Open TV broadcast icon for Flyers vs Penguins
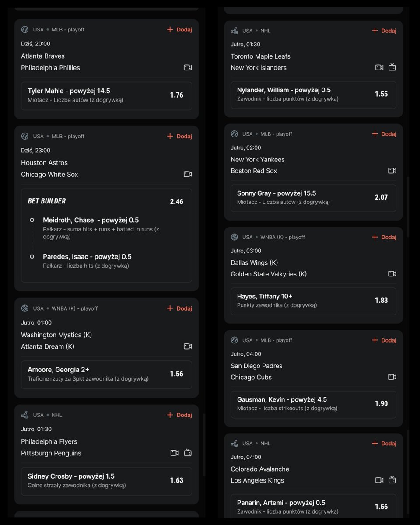Screen dimensions: 420x525 [x=188, y=453]
